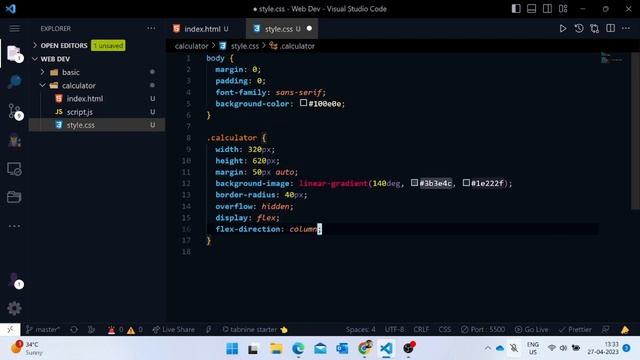Open Customize Layout icon in title bar
Image resolution: width=640 pixels, height=360 pixels.
tap(563, 9)
